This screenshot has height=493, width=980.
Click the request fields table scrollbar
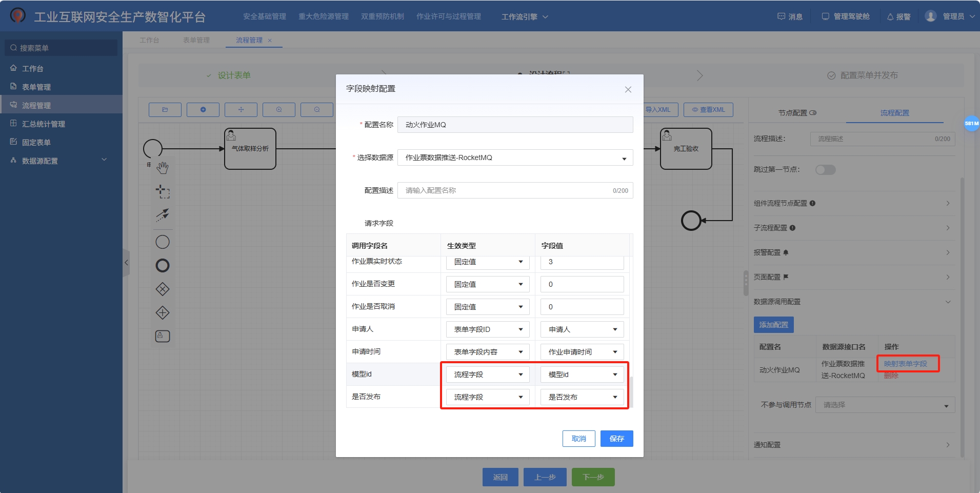[631, 391]
